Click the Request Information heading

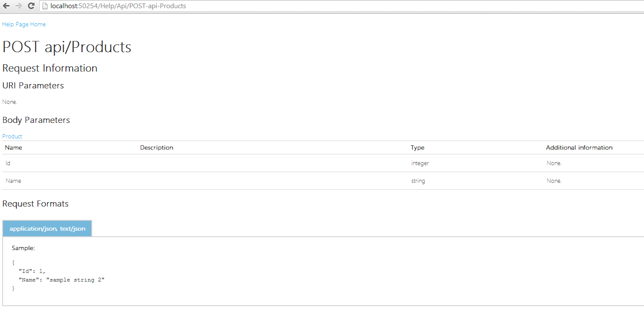[50, 68]
